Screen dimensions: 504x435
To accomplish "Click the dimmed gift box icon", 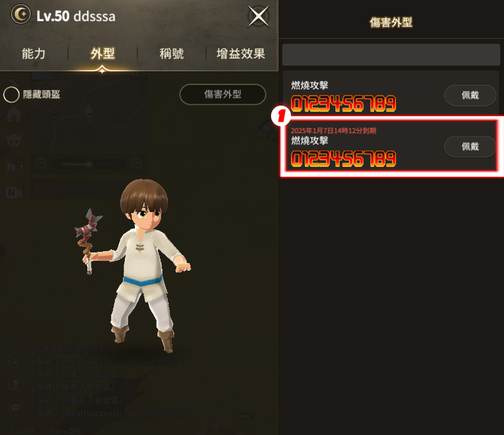I will click(14, 165).
